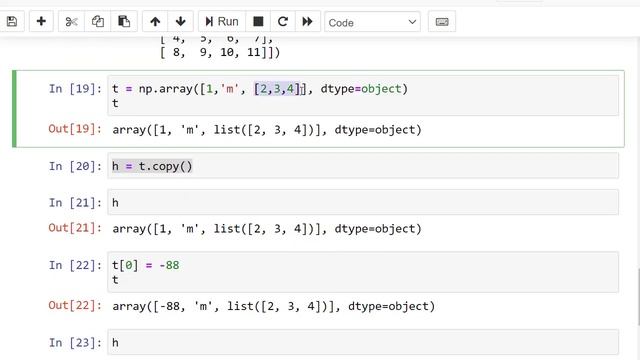Move the selected cell up

click(x=155, y=22)
